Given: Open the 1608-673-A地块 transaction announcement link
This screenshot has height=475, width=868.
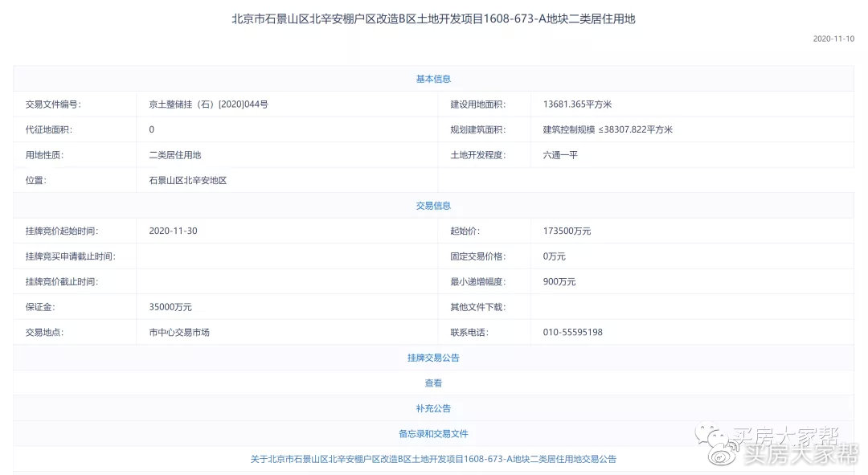Looking at the screenshot, I should click(x=433, y=458).
